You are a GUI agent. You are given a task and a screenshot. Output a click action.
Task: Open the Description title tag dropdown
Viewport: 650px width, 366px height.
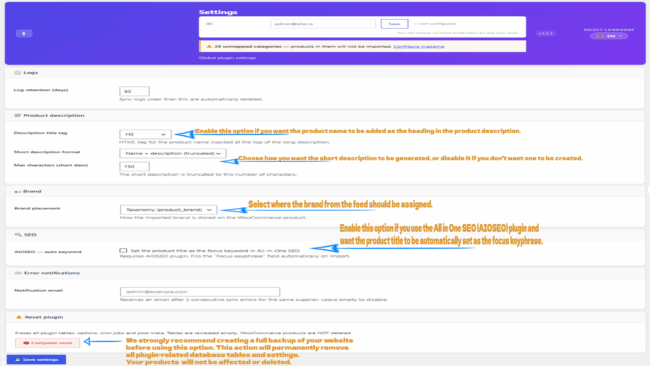click(x=145, y=134)
